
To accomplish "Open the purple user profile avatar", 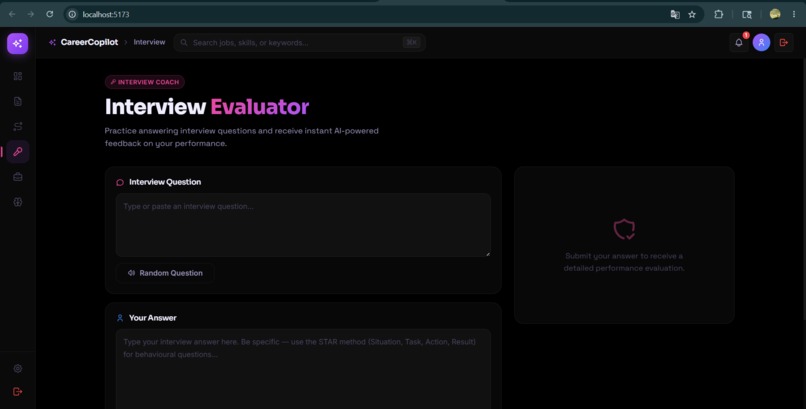I will click(x=761, y=43).
